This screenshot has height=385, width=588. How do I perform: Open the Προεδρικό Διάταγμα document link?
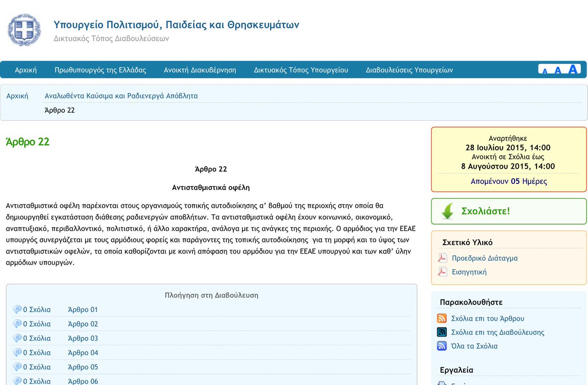pyautogui.click(x=485, y=258)
